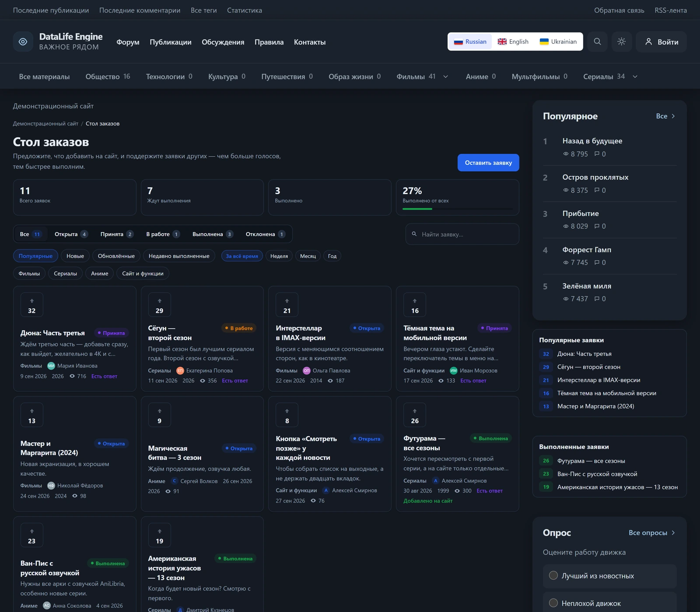Upvote the Дюна: Часть третья request arrow
The height and width of the screenshot is (612, 700).
click(x=32, y=305)
